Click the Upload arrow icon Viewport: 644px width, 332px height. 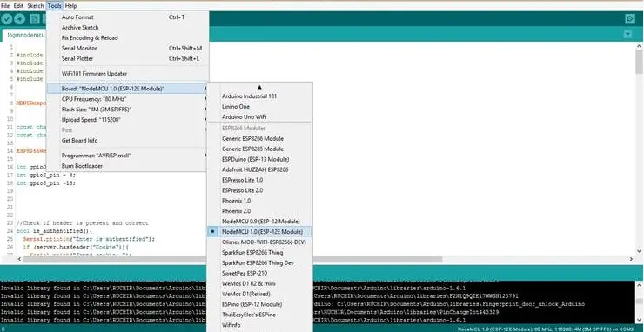pos(20,19)
